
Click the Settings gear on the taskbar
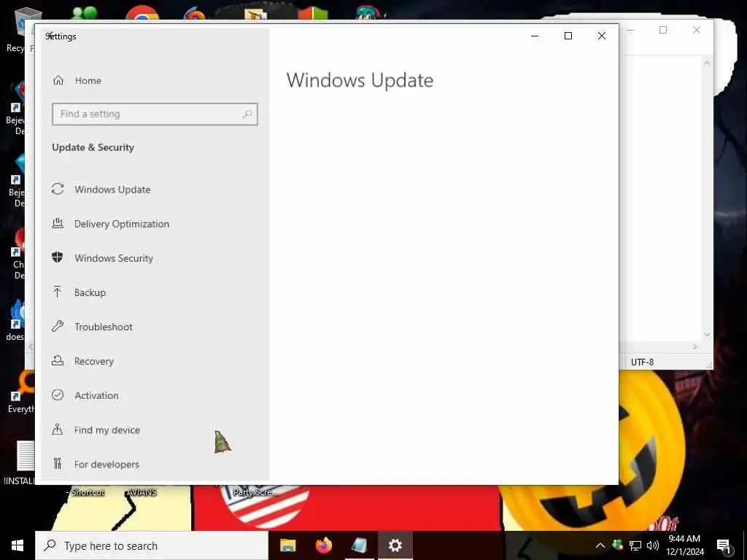pyautogui.click(x=395, y=545)
